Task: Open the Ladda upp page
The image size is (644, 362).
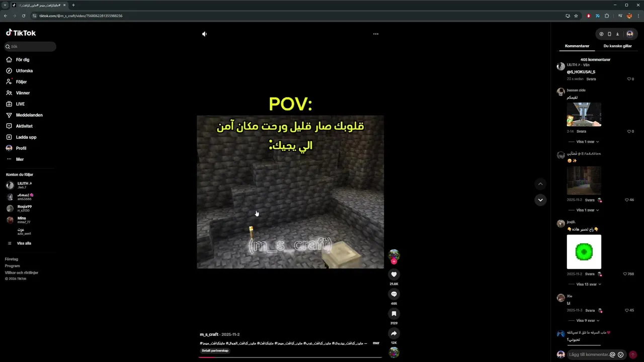Action: pos(26,137)
